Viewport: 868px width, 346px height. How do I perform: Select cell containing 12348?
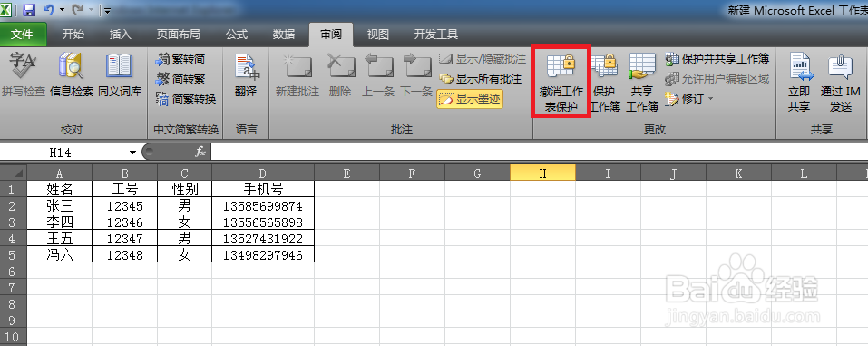pos(124,254)
